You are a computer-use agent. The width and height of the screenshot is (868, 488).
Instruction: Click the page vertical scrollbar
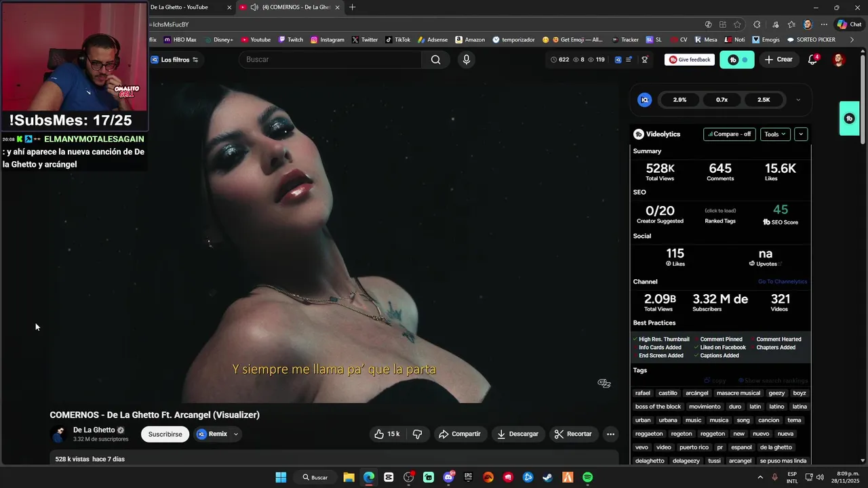click(x=863, y=98)
